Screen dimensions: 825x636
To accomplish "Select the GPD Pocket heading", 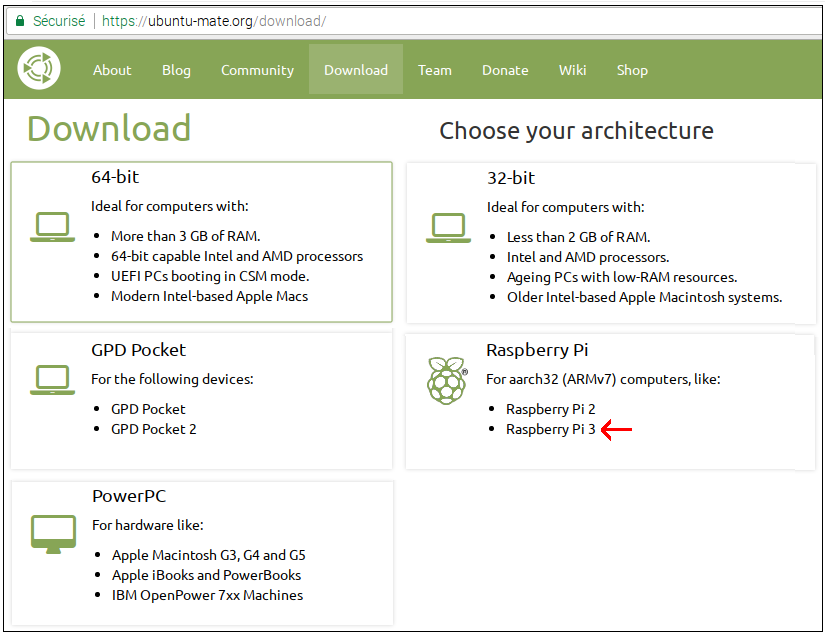I will (x=138, y=350).
